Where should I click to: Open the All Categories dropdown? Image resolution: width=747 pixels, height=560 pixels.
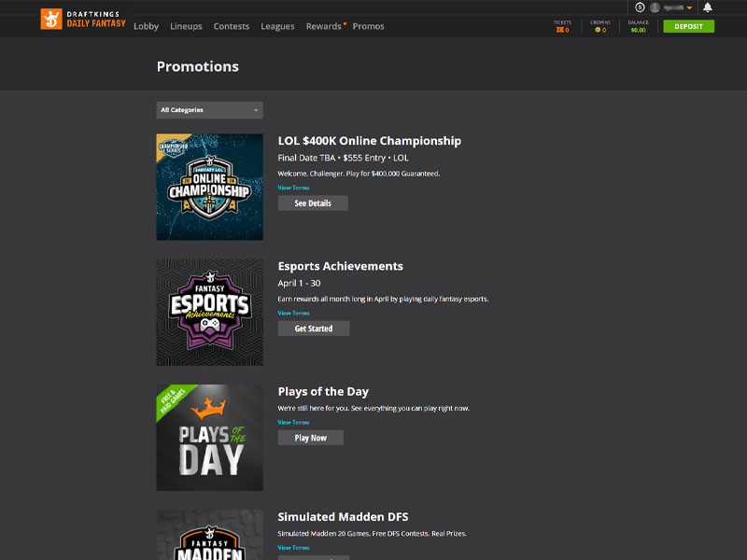pos(209,110)
